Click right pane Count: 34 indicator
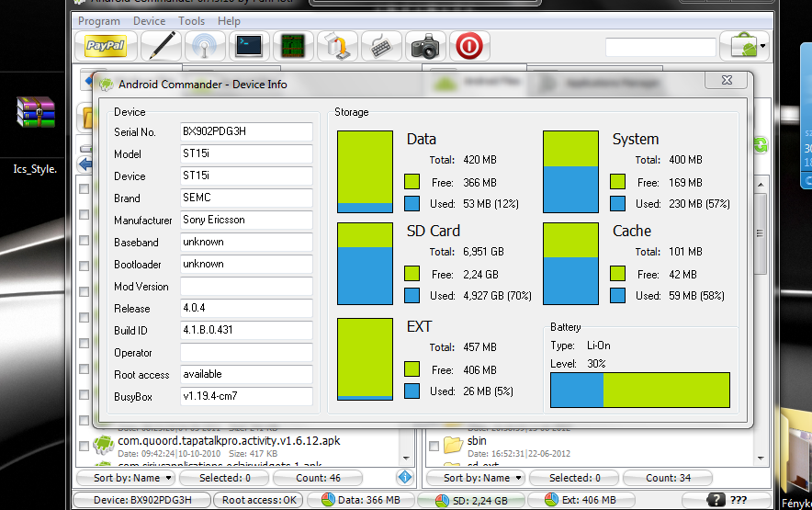 tap(668, 478)
